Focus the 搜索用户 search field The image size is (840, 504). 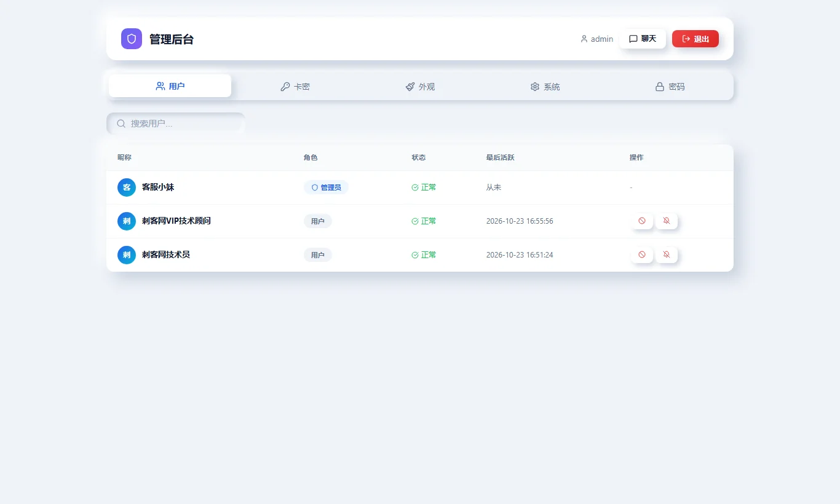click(x=176, y=124)
